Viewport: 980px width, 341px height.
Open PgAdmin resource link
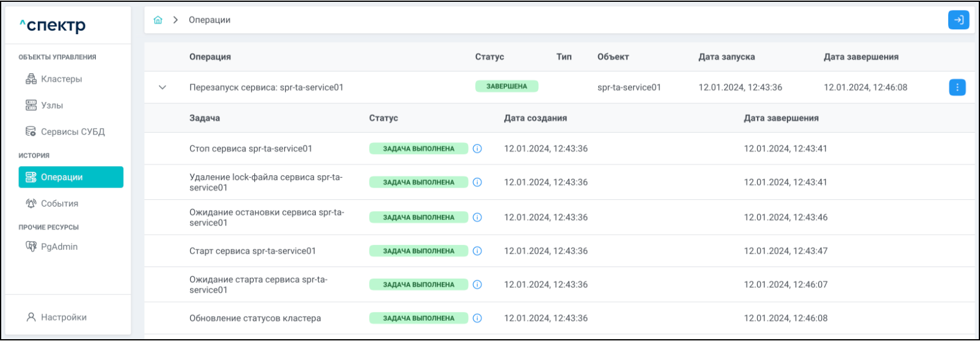[x=59, y=247]
